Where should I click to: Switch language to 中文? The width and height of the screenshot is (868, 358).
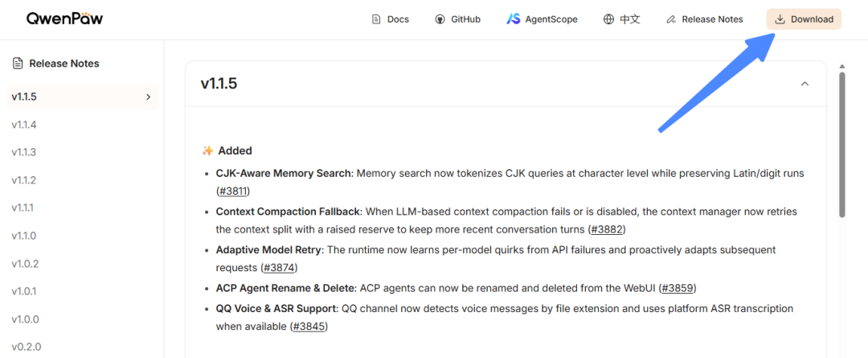[x=630, y=19]
